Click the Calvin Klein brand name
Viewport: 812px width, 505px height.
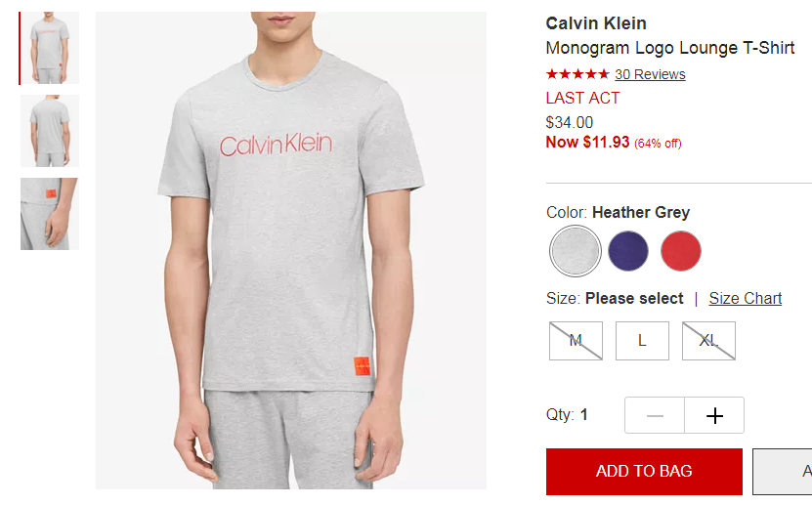pyautogui.click(x=596, y=23)
